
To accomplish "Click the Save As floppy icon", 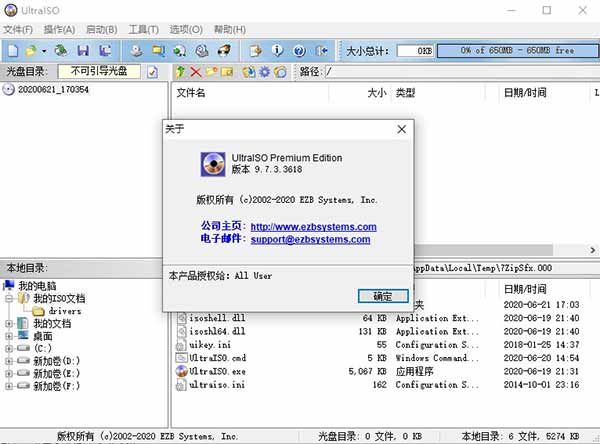I will pyautogui.click(x=105, y=51).
